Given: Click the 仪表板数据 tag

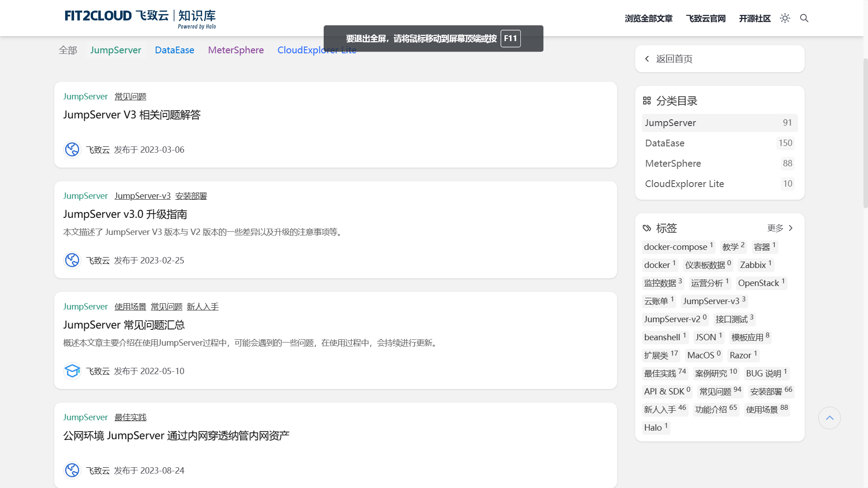Looking at the screenshot, I should coord(708,265).
